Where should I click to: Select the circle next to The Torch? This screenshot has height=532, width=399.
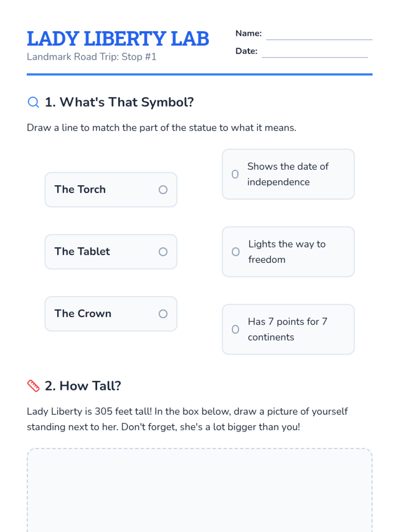tap(163, 190)
